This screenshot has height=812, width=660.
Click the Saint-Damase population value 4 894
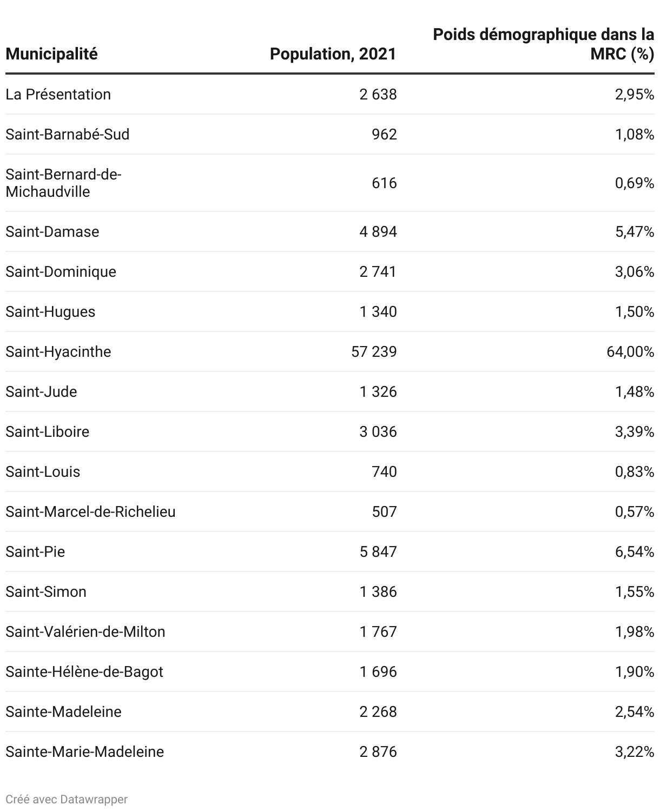click(x=378, y=232)
